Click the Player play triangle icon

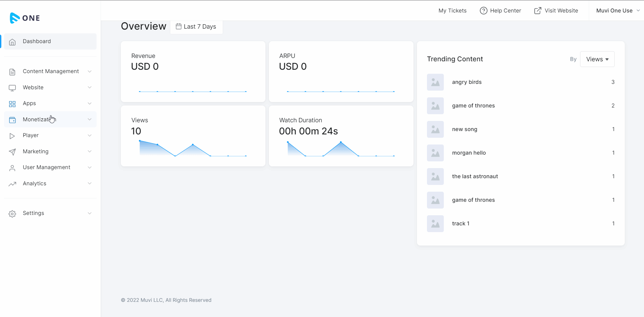[x=12, y=136]
